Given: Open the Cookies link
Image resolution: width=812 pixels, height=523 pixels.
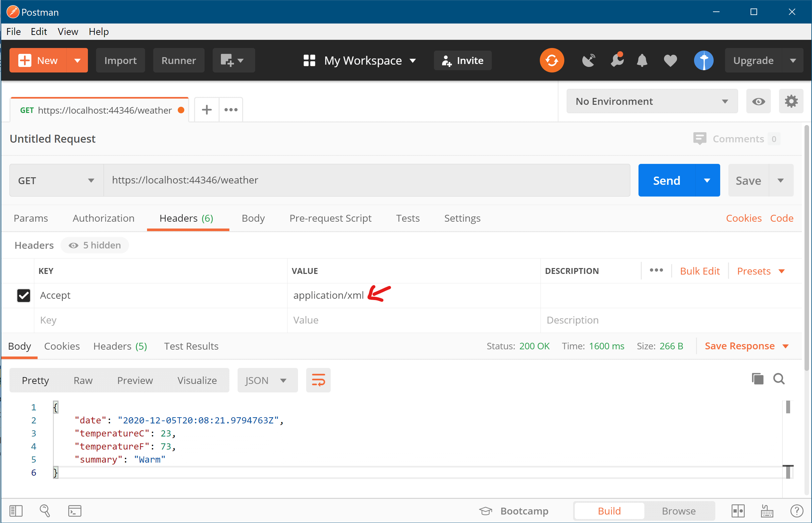Looking at the screenshot, I should click(744, 218).
